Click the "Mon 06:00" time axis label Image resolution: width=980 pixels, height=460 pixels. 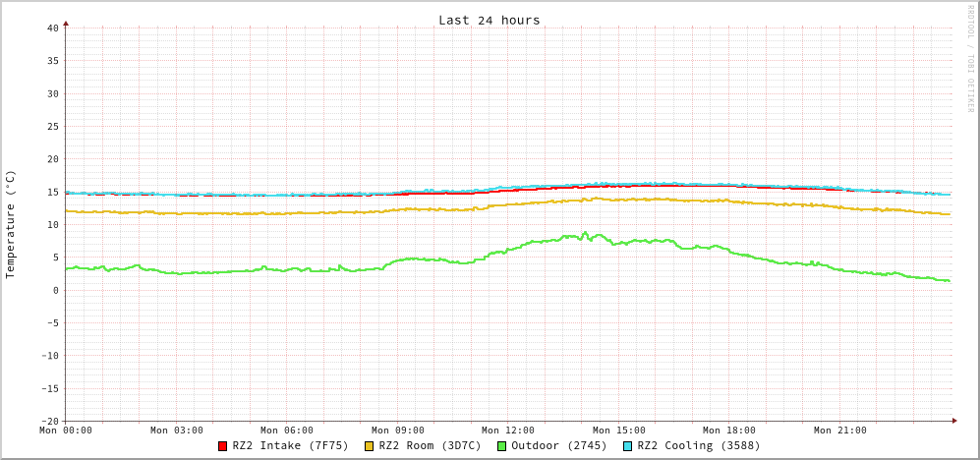point(287,431)
